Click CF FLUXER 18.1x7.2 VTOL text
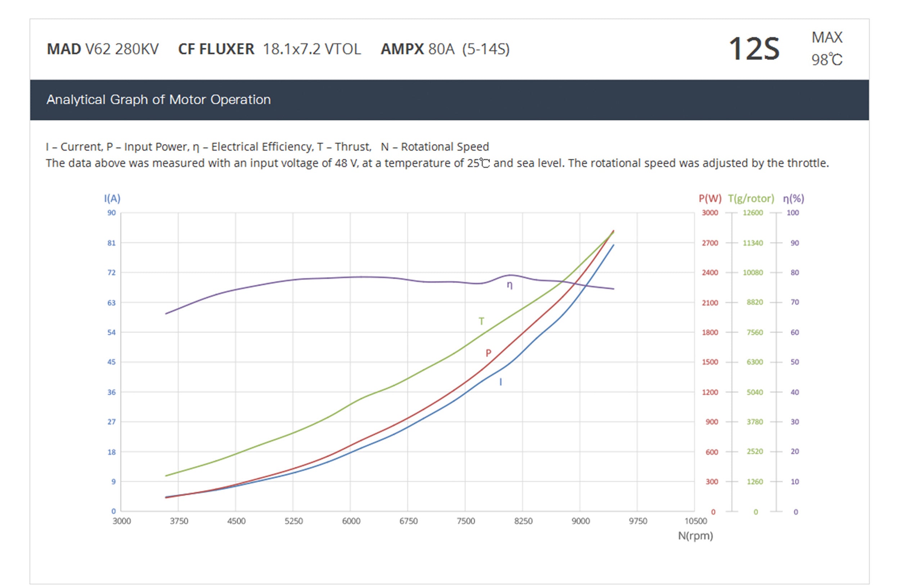This screenshot has height=588, width=900. (x=269, y=49)
